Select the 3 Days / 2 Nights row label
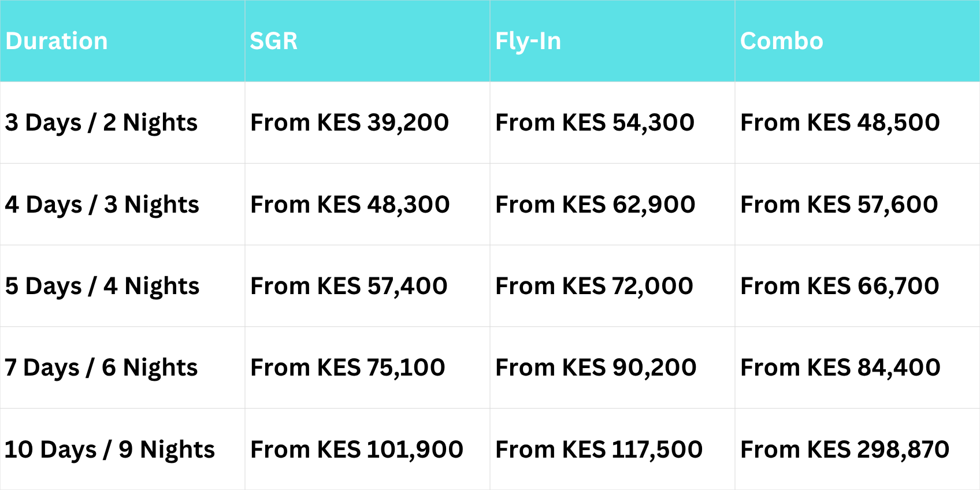Image resolution: width=980 pixels, height=490 pixels. pyautogui.click(x=101, y=122)
